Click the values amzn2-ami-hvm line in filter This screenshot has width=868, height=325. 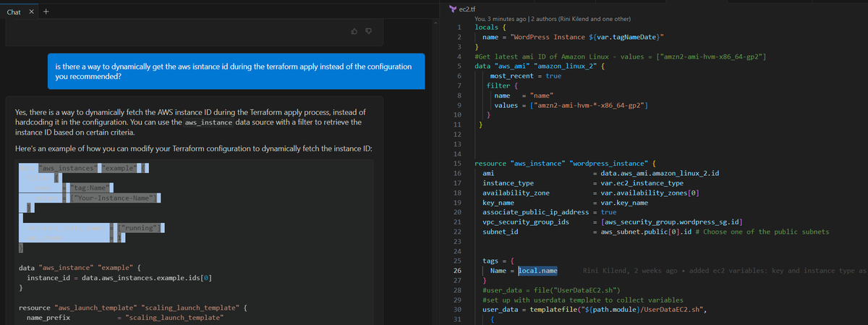(x=570, y=105)
